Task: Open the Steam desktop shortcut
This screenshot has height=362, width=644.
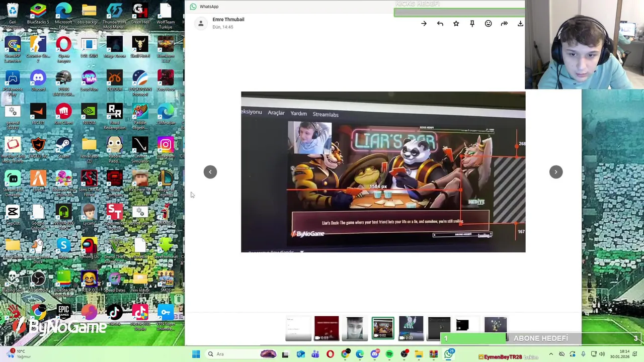Action: pos(63,148)
